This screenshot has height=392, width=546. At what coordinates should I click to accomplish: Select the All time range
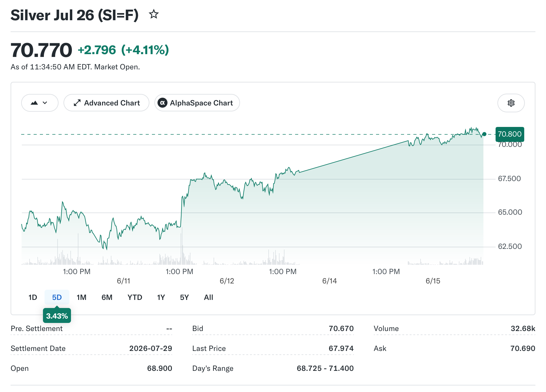(x=209, y=297)
